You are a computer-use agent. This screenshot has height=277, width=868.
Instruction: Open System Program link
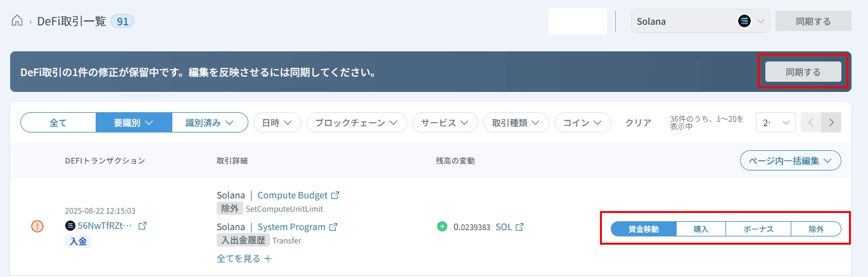[291, 227]
